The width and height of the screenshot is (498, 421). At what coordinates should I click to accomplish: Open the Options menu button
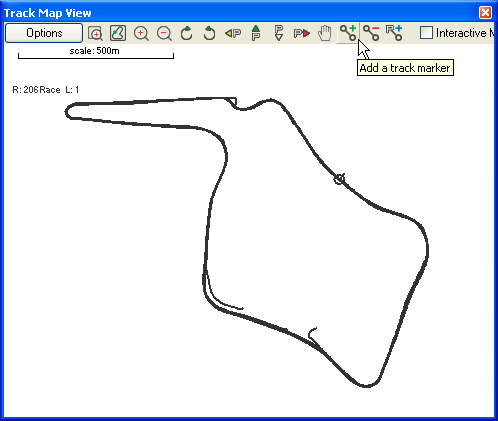[x=44, y=33]
